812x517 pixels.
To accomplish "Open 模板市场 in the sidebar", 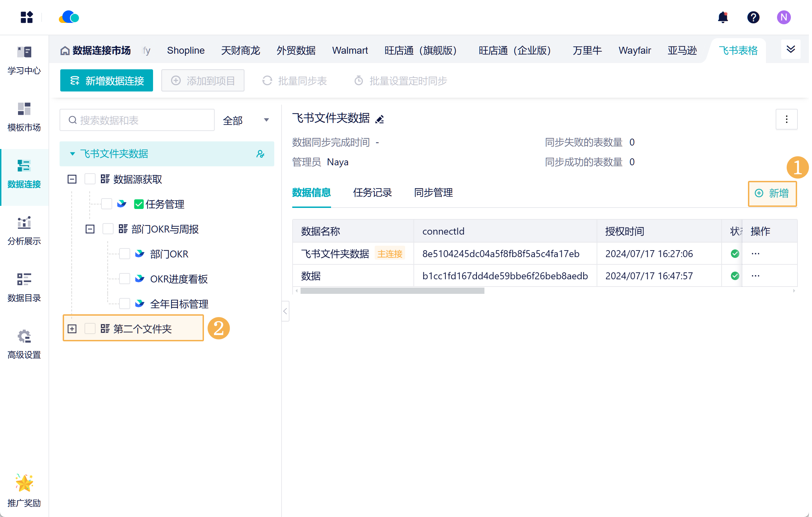I will tap(24, 117).
